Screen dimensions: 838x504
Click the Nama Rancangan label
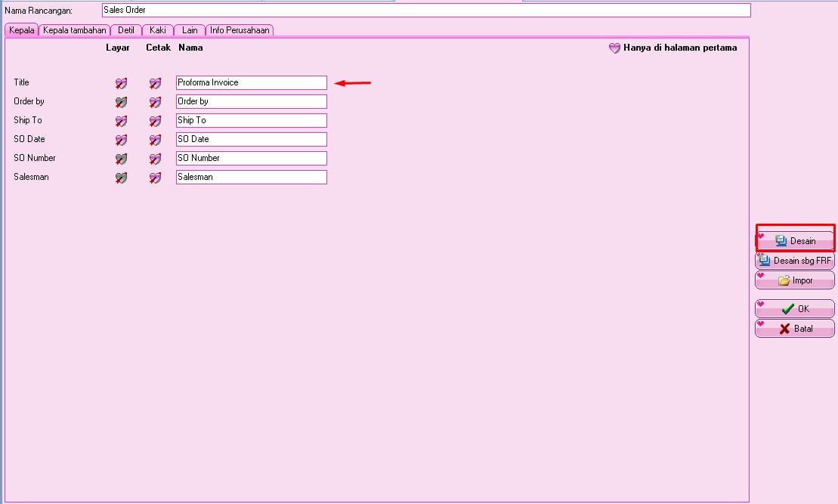[x=39, y=11]
